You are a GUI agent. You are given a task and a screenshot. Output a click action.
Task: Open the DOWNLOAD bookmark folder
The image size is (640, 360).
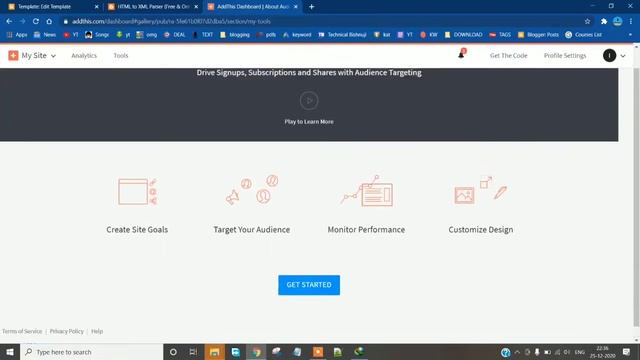(x=463, y=35)
